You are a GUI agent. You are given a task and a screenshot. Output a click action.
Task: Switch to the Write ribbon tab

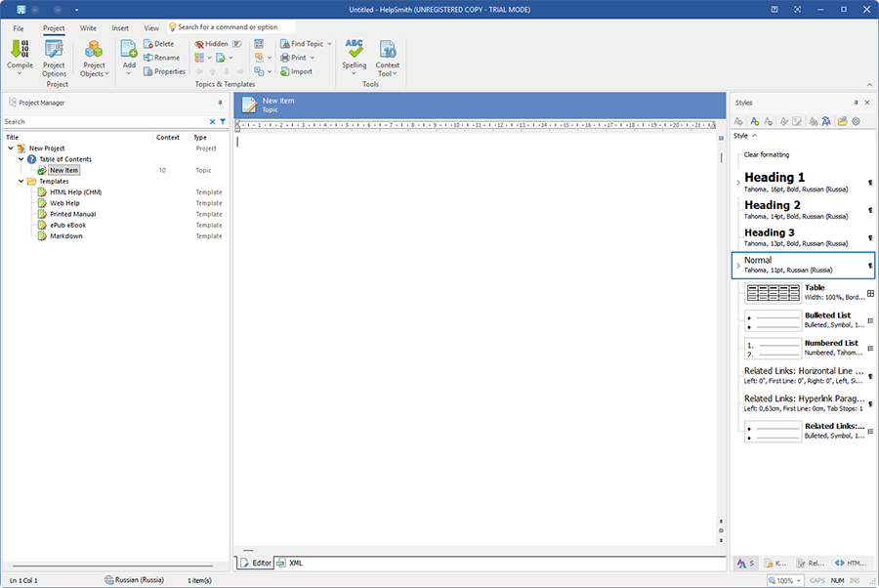(x=88, y=28)
